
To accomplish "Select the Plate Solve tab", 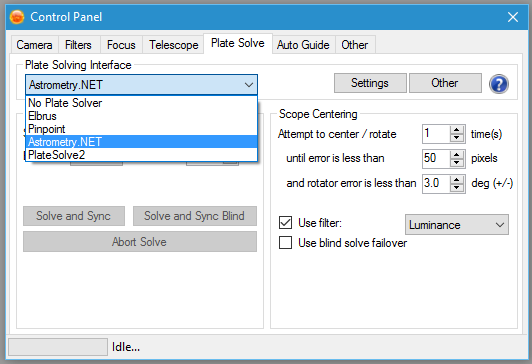I will coord(238,43).
